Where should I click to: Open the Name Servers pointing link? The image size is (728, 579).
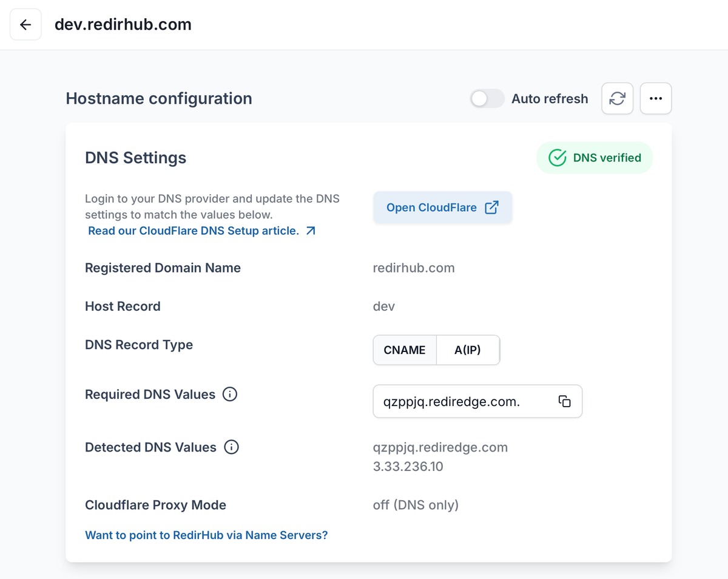[x=206, y=535]
